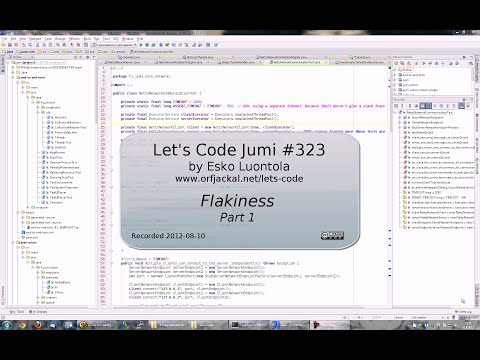Click the Debug bug icon
This screenshot has height=360, width=480.
[147, 45]
